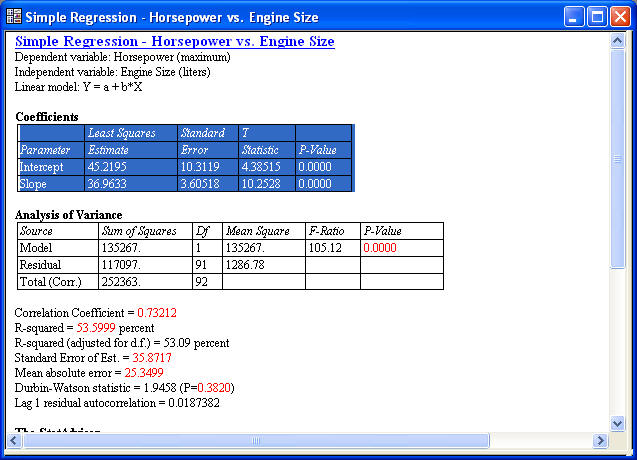Viewport: 637px width, 460px height.
Task: Click the mean absolute error value 25.3499
Action: [144, 373]
